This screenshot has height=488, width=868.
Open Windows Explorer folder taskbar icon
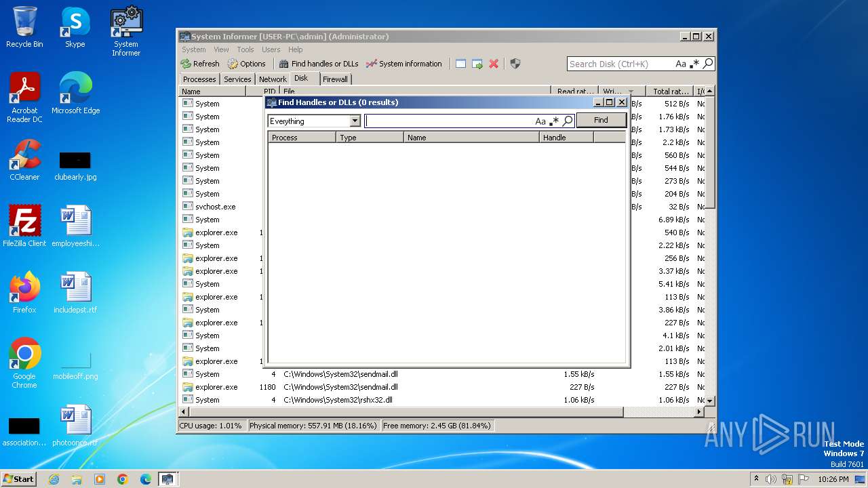[77, 479]
